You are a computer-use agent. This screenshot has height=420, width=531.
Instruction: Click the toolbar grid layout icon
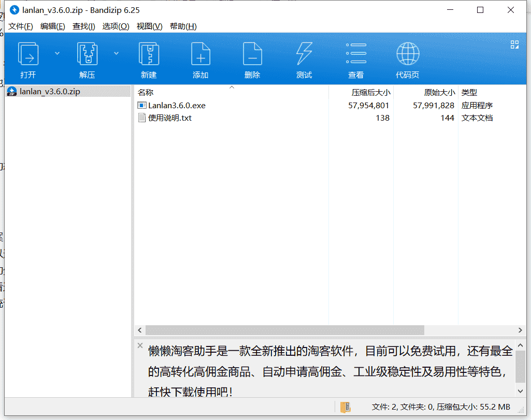tap(514, 45)
